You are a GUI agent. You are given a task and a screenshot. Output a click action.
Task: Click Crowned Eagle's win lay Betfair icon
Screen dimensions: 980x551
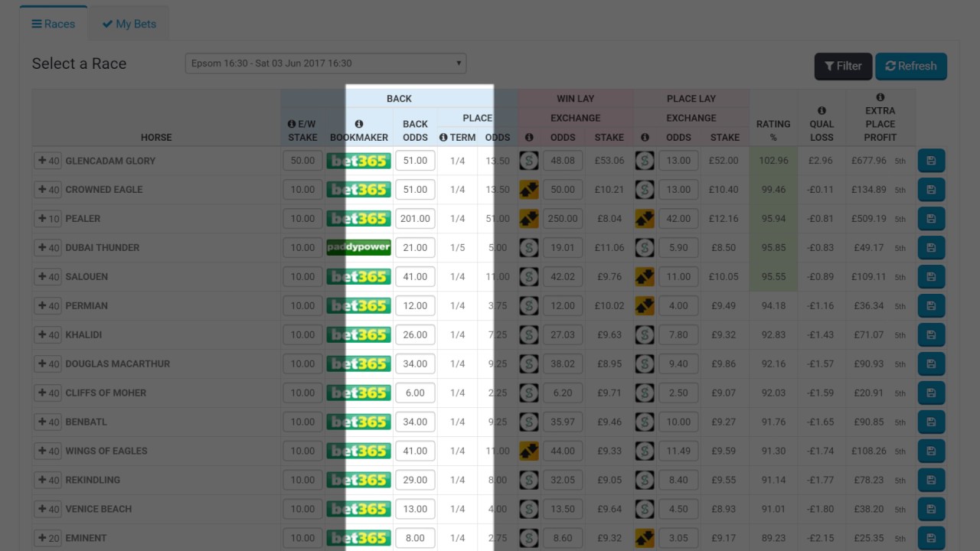click(x=529, y=190)
